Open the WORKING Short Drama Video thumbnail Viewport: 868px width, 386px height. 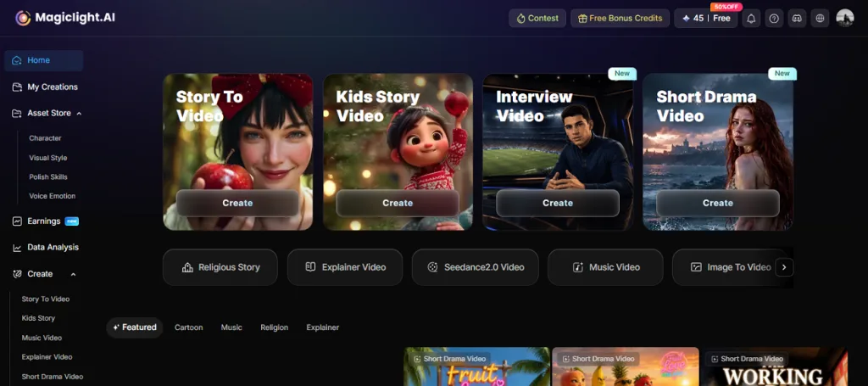(776, 366)
